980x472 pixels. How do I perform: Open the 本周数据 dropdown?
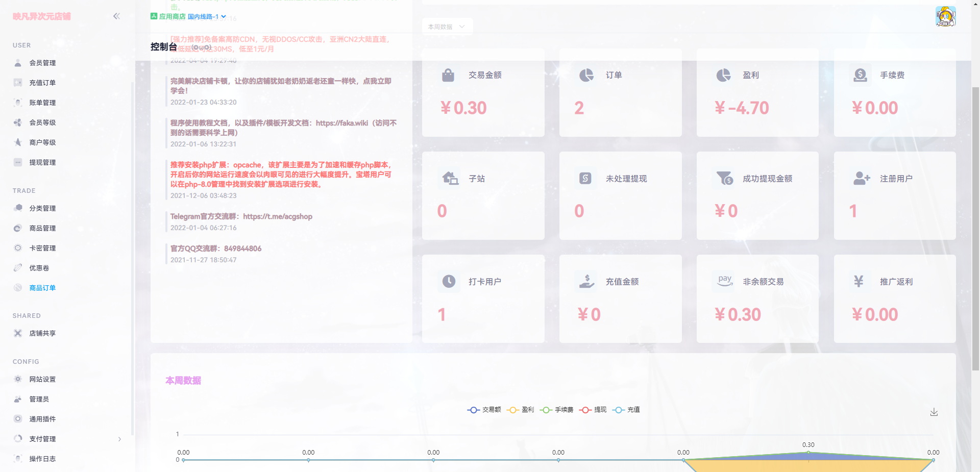point(447,26)
